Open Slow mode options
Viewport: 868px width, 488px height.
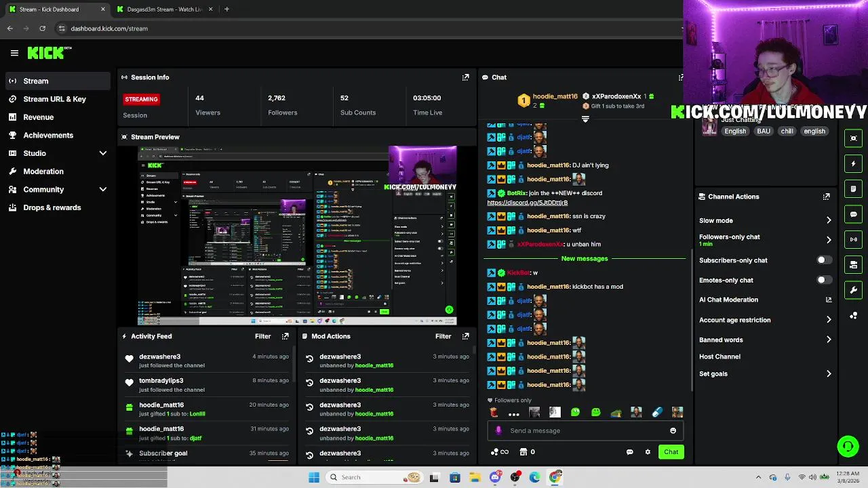765,220
